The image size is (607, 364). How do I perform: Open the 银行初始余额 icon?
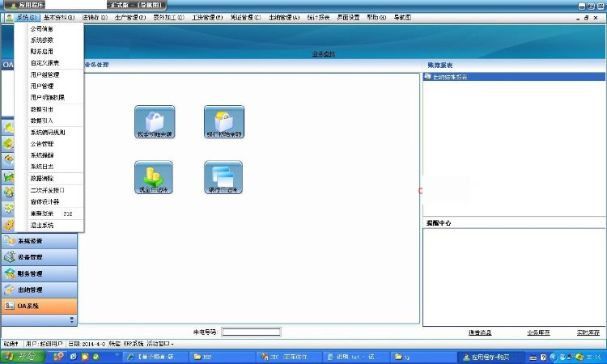tap(223, 122)
